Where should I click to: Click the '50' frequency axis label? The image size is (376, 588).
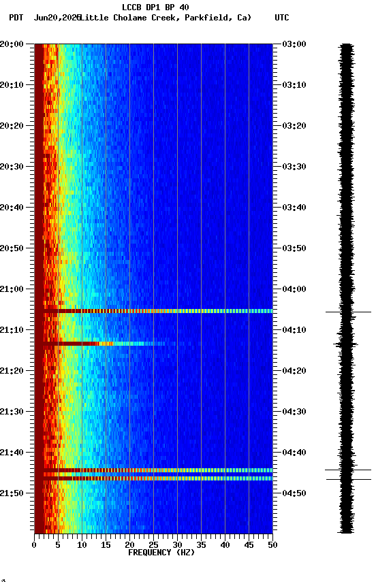tap(272, 545)
